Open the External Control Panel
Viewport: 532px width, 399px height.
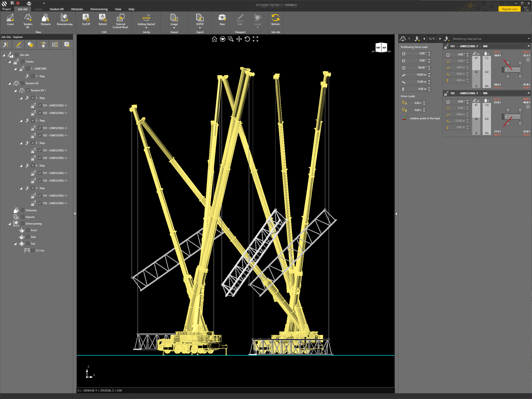(x=120, y=18)
